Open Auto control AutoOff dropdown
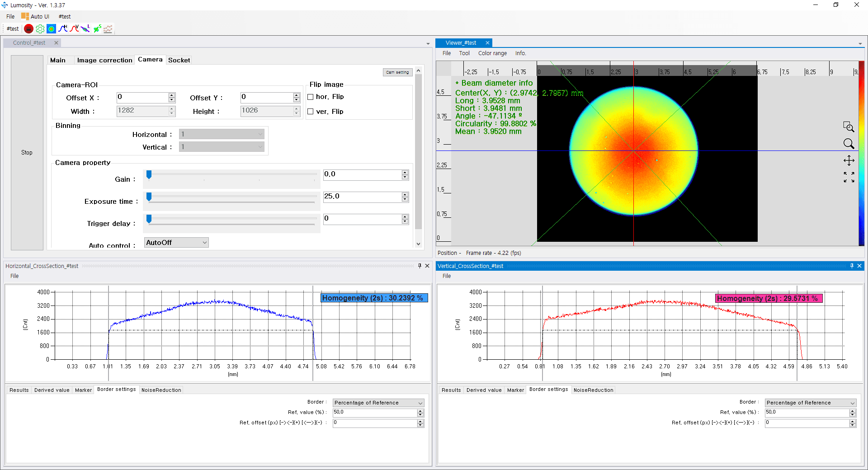 (x=176, y=243)
